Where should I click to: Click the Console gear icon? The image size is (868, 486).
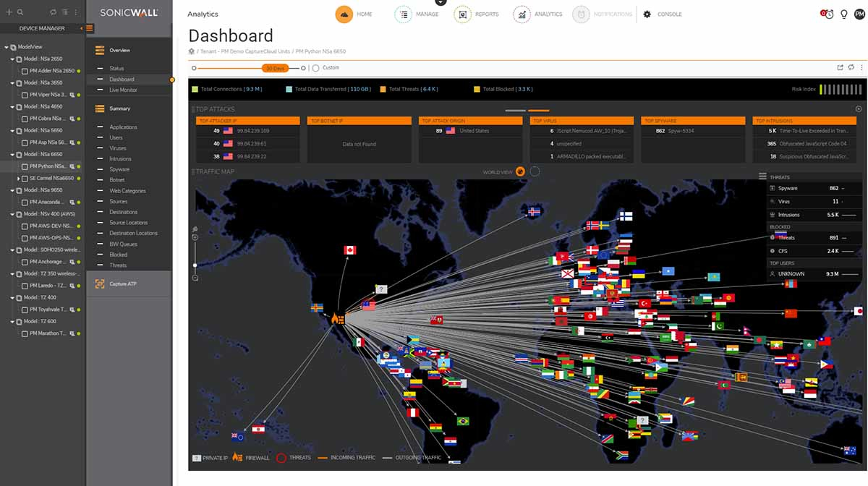(x=647, y=14)
